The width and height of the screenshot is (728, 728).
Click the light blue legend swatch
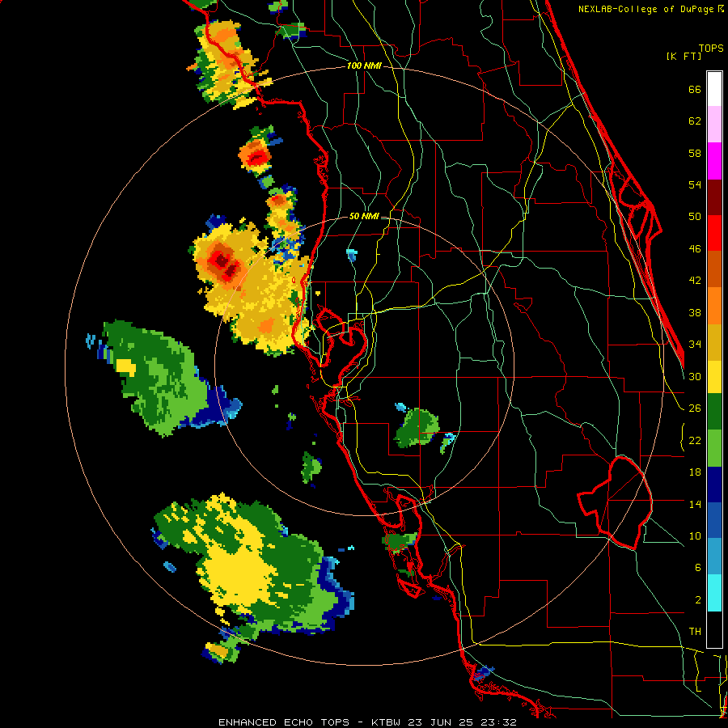coord(714,557)
